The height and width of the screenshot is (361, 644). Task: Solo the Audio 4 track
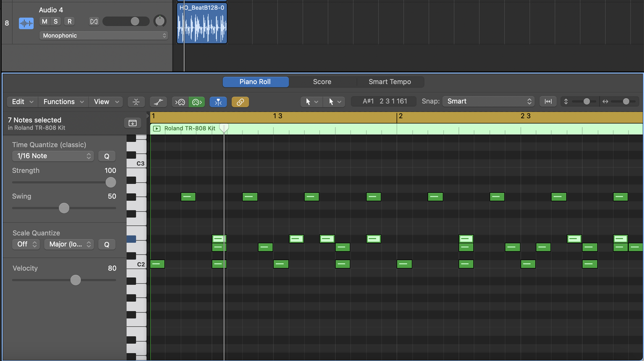(x=56, y=21)
